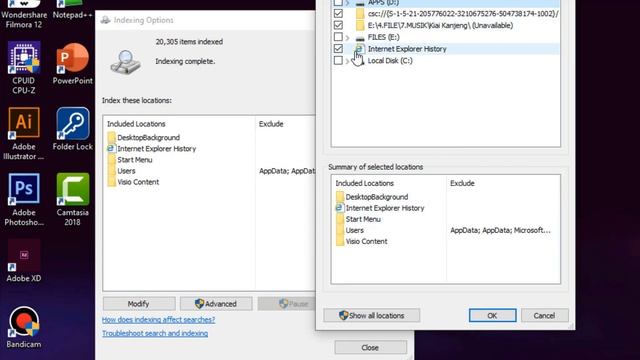Check the Local Disk (C:) checkbox
The height and width of the screenshot is (360, 640).
(x=338, y=60)
